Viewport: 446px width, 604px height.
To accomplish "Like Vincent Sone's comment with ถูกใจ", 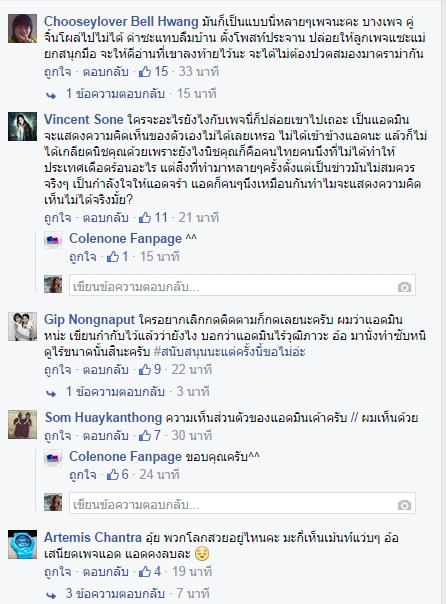I will (x=57, y=218).
